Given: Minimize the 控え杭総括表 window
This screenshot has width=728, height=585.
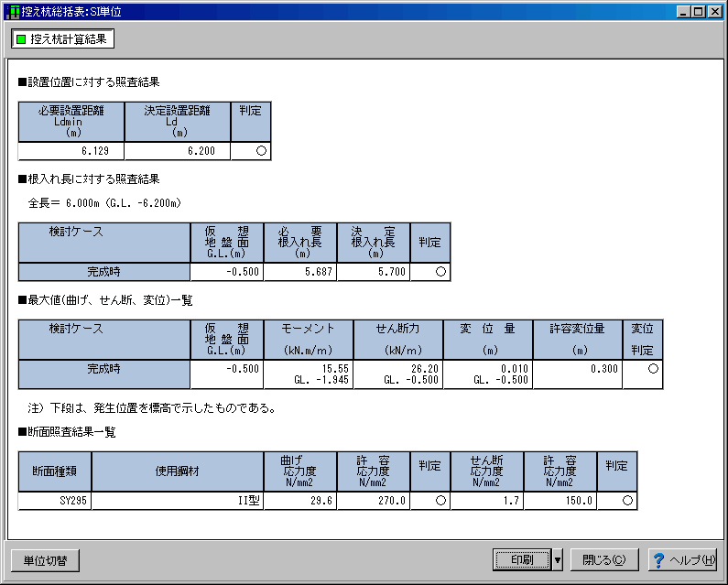Looking at the screenshot, I should coord(683,12).
